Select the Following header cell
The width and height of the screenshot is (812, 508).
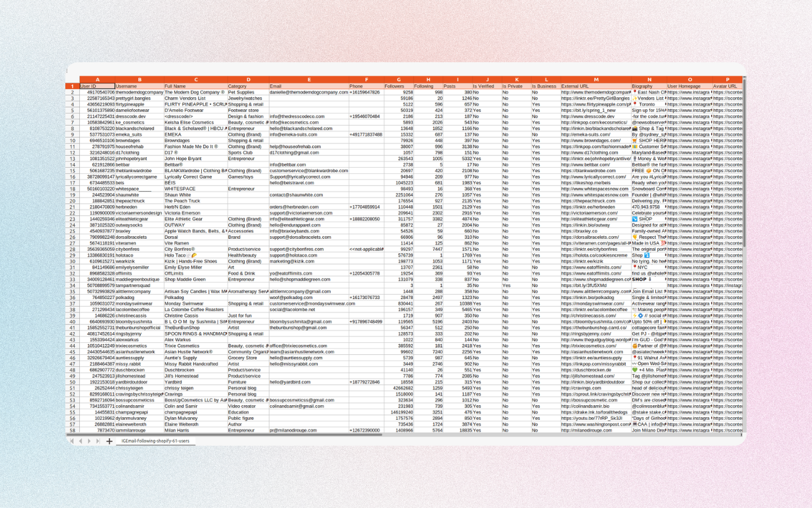429,86
